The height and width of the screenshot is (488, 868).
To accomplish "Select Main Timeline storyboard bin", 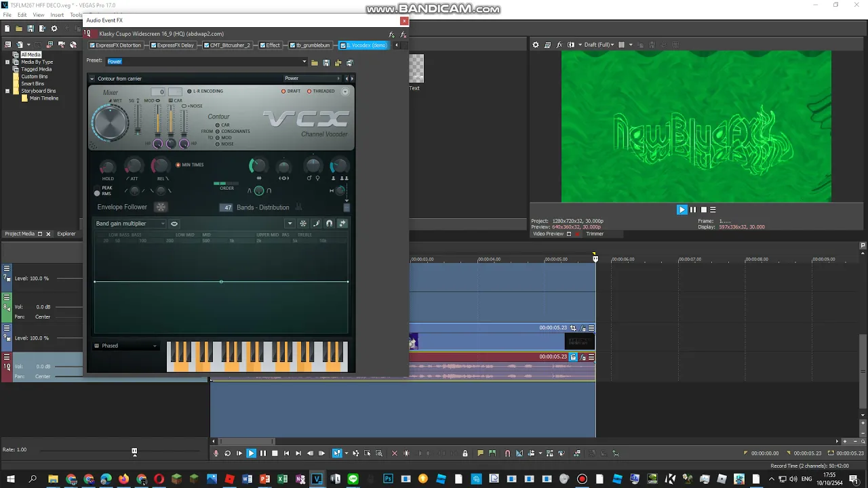I will coord(44,98).
